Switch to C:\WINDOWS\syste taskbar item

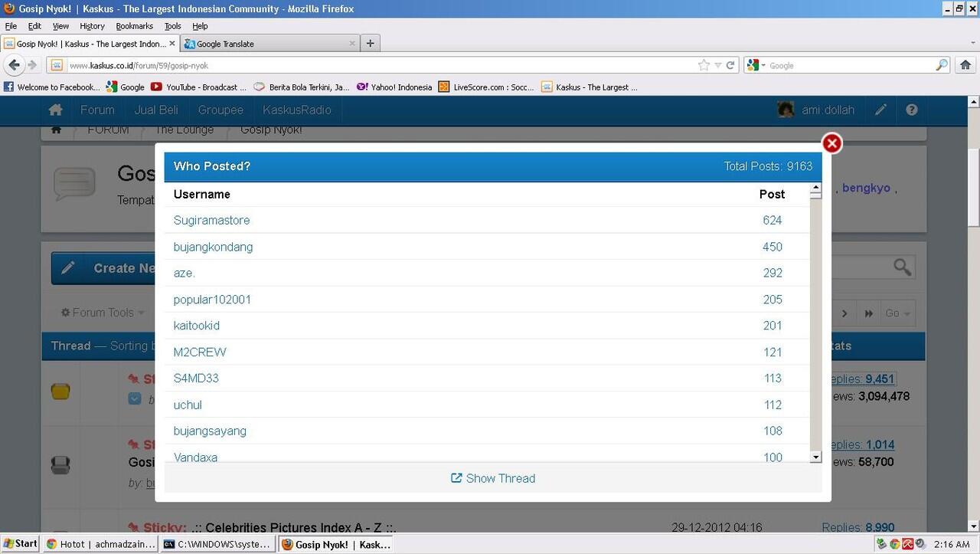(217, 544)
